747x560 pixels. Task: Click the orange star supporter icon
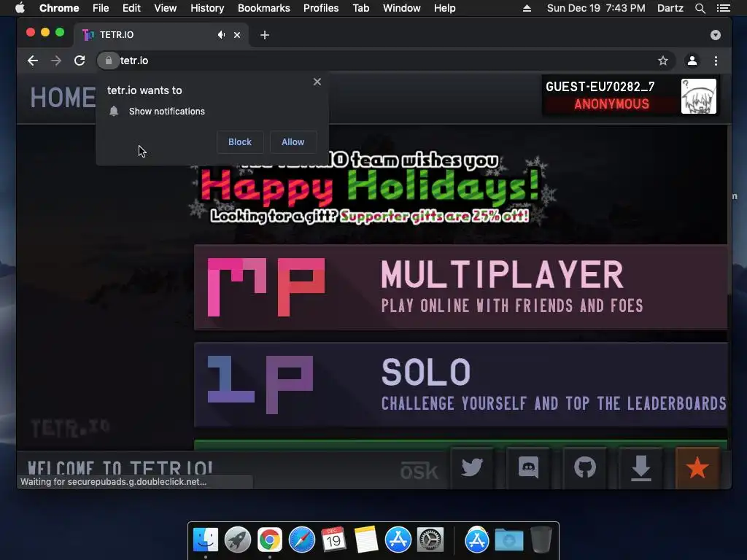coord(697,467)
